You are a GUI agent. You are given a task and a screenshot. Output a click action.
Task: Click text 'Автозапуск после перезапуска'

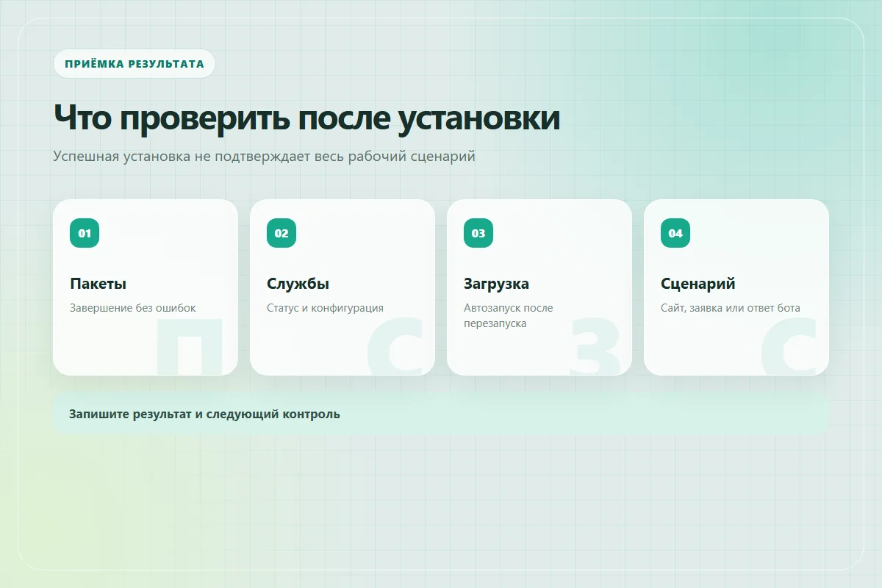click(x=509, y=316)
